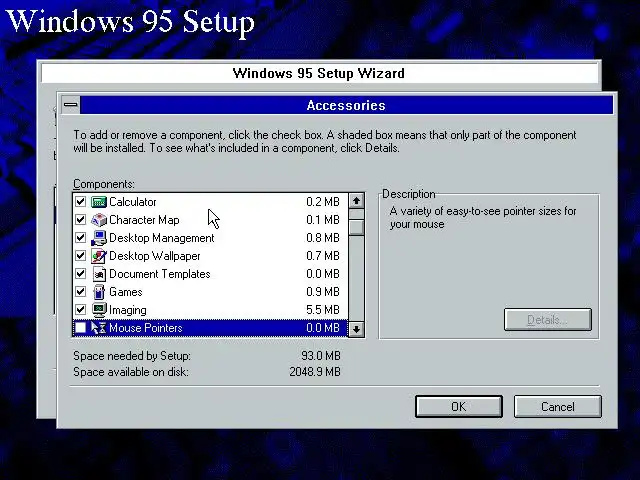Uncheck the Calculator checkbox
Viewport: 640px width, 480px height.
pyautogui.click(x=80, y=202)
